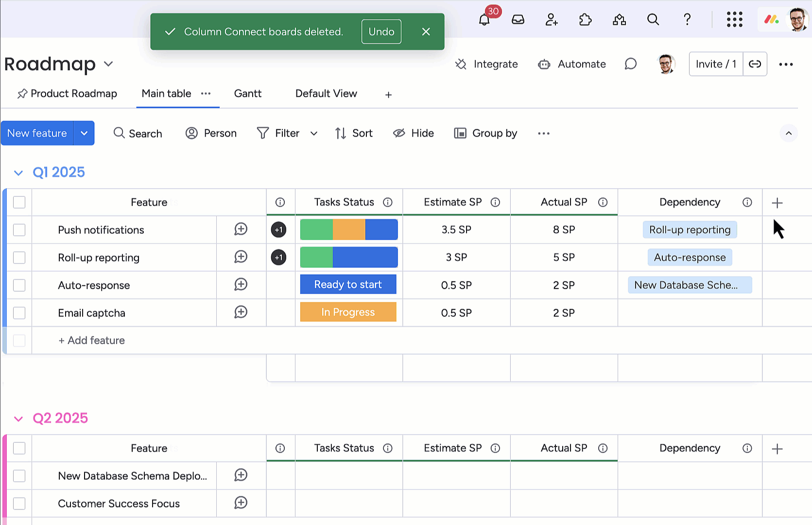
Task: Open the inbox tray icon
Action: point(518,20)
